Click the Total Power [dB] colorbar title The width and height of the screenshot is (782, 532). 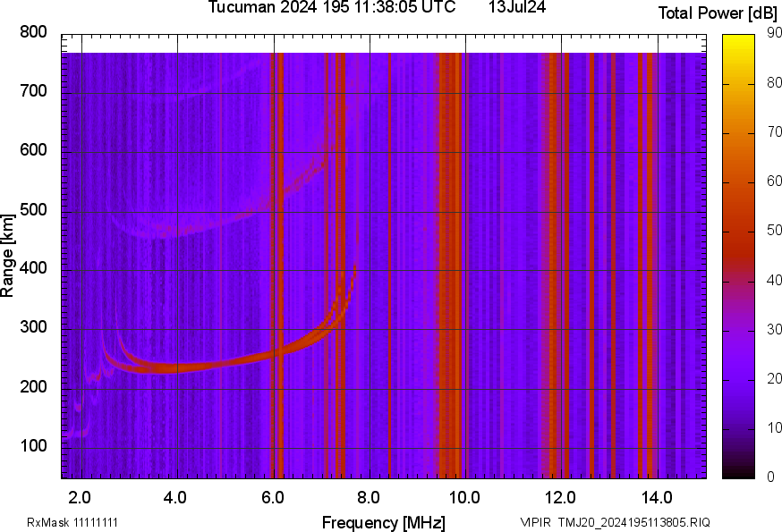[718, 13]
